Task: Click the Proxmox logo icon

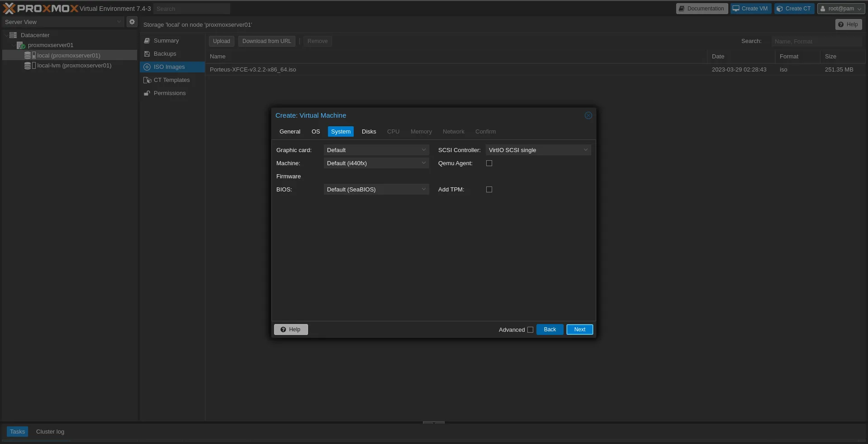Action: click(9, 9)
